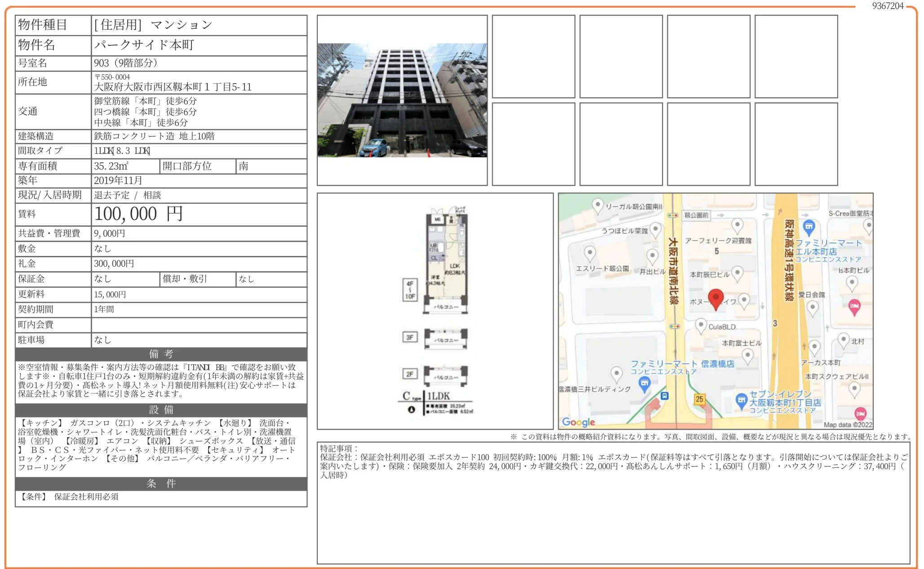Click the FamilyMart L Honmachi store icon
Viewport: 924px width, 569px height.
click(808, 227)
